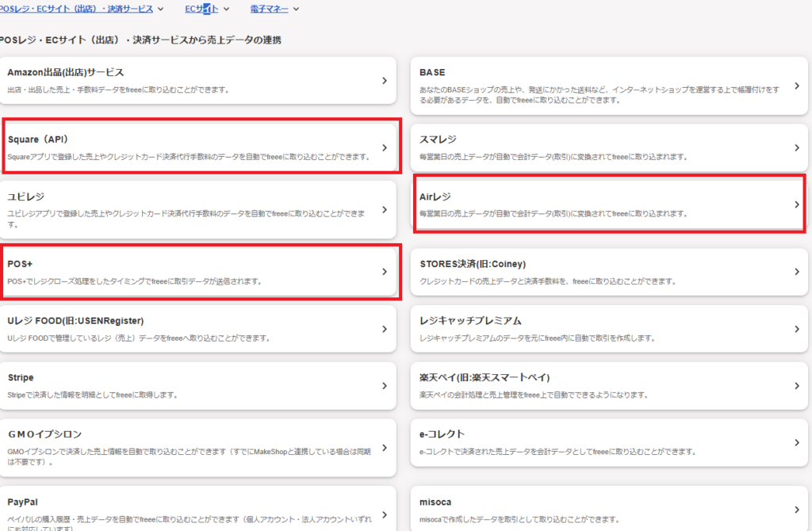
Task: Expand the chevron next to 電子マネー
Action: click(297, 9)
